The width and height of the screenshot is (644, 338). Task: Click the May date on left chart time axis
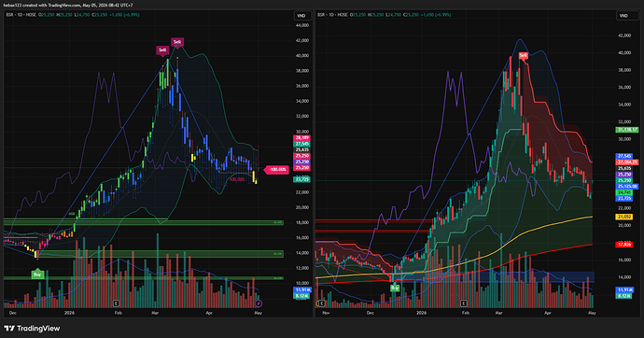click(258, 313)
